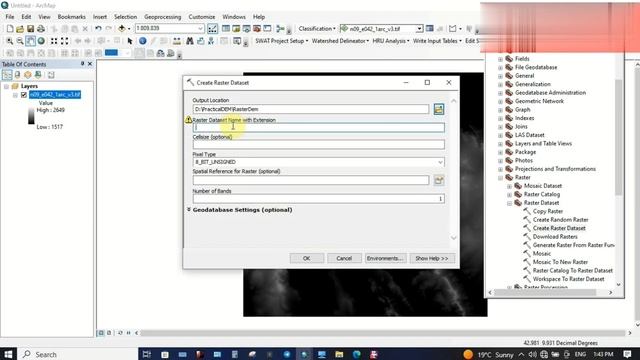Open HRU Analysis menu

391,41
